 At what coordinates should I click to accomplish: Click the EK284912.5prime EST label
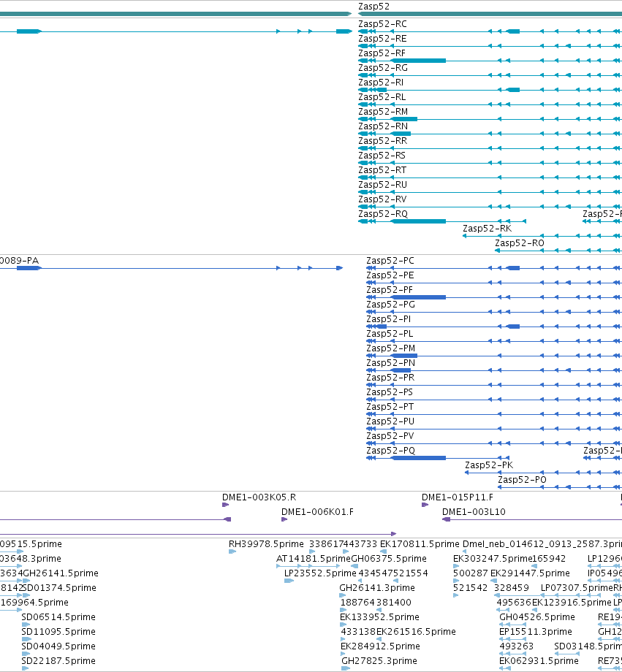(x=380, y=646)
